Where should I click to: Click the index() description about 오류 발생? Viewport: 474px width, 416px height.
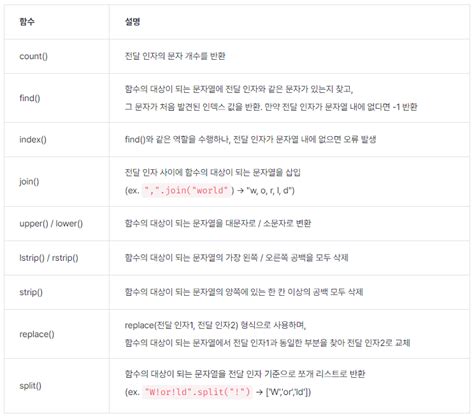point(250,139)
